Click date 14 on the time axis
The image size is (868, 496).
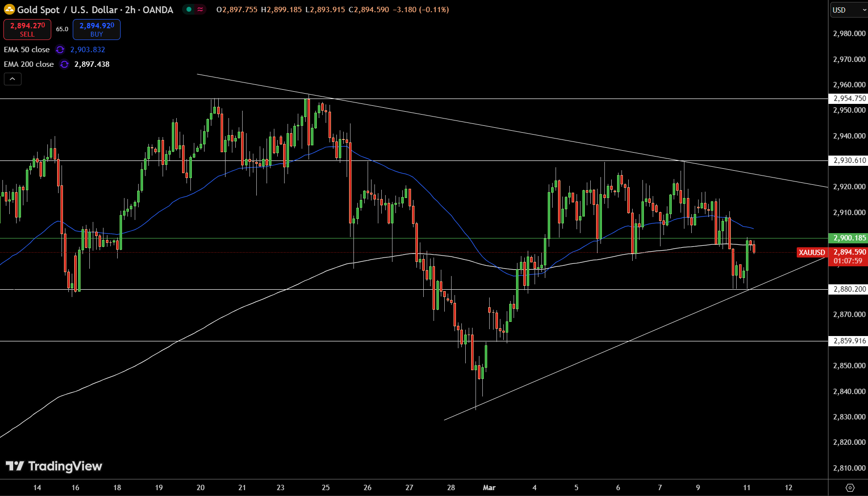(37, 488)
